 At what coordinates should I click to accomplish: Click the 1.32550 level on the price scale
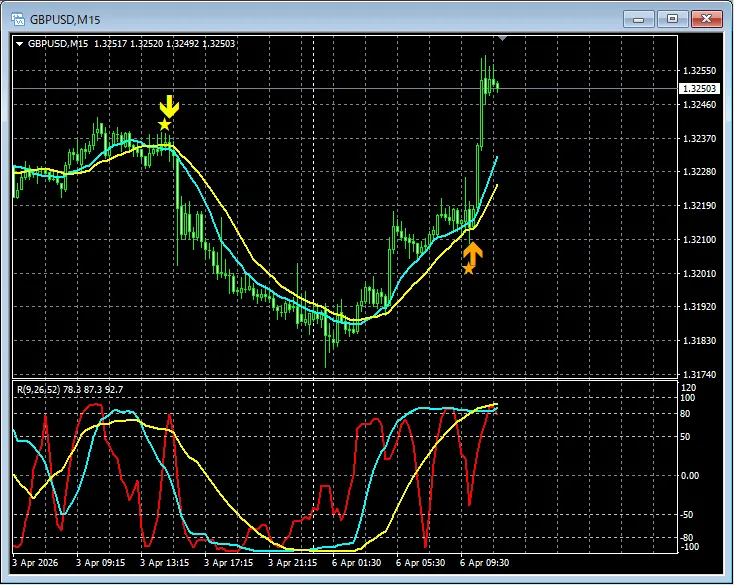(698, 71)
